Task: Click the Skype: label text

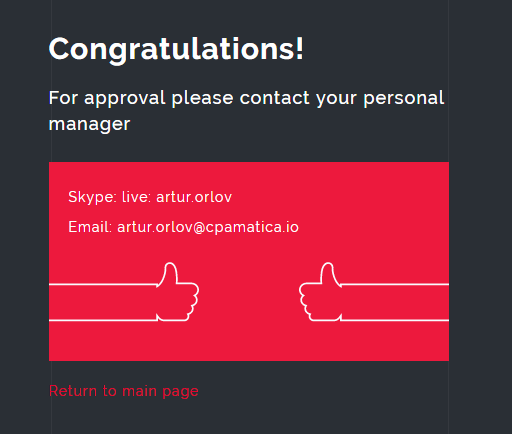Action: (x=92, y=197)
